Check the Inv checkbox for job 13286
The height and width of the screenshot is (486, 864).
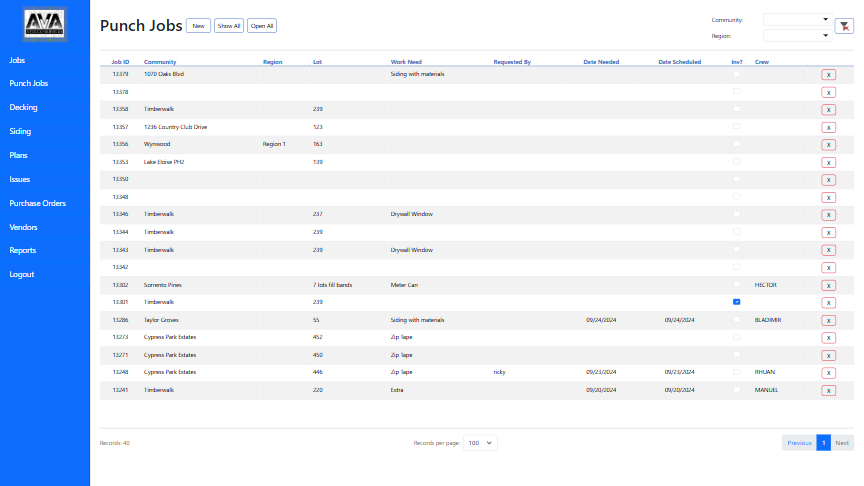pyautogui.click(x=736, y=320)
